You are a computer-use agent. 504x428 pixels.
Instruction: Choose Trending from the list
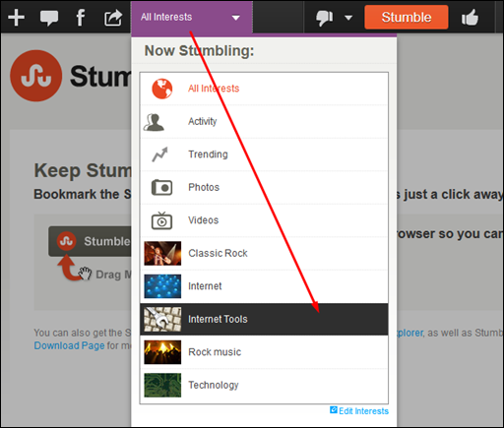(264, 154)
